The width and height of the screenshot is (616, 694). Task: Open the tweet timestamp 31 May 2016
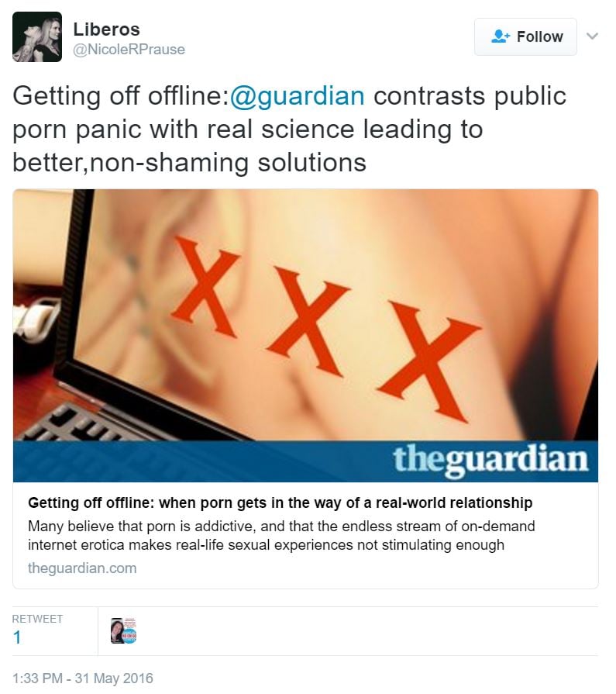[83, 678]
